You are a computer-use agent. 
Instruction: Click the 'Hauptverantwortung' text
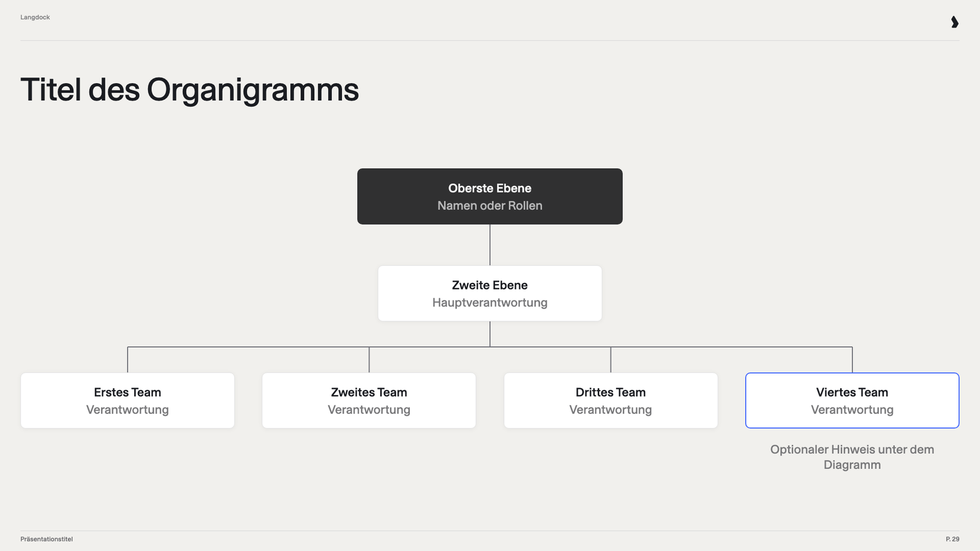(490, 302)
